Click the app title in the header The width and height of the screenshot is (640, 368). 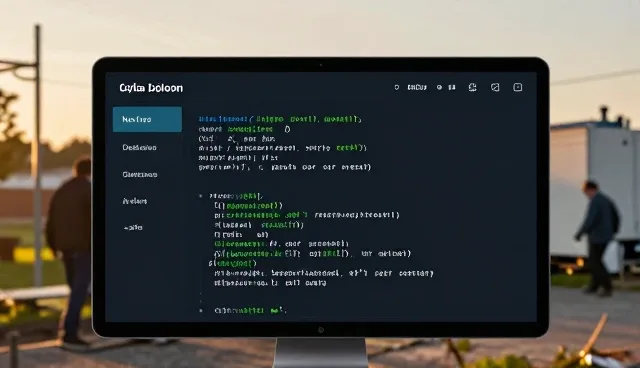[x=151, y=88]
